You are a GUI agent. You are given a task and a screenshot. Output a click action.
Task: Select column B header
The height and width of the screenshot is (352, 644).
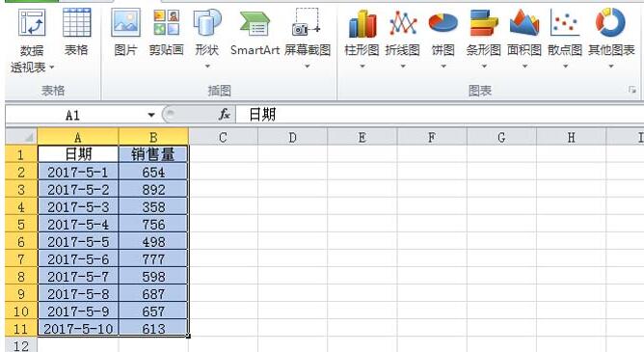click(x=153, y=137)
